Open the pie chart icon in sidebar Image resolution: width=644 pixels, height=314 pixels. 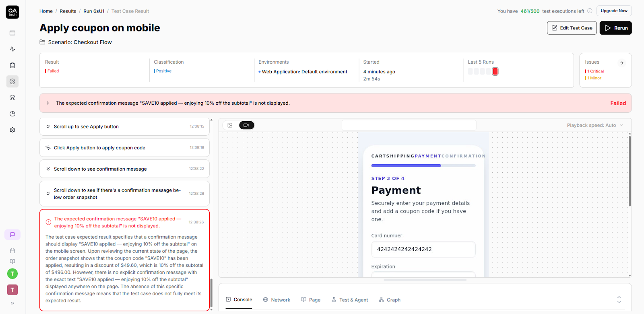tap(12, 114)
